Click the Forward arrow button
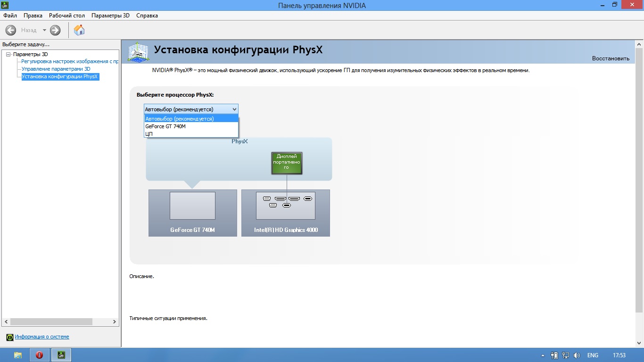Image resolution: width=644 pixels, height=362 pixels. point(55,30)
